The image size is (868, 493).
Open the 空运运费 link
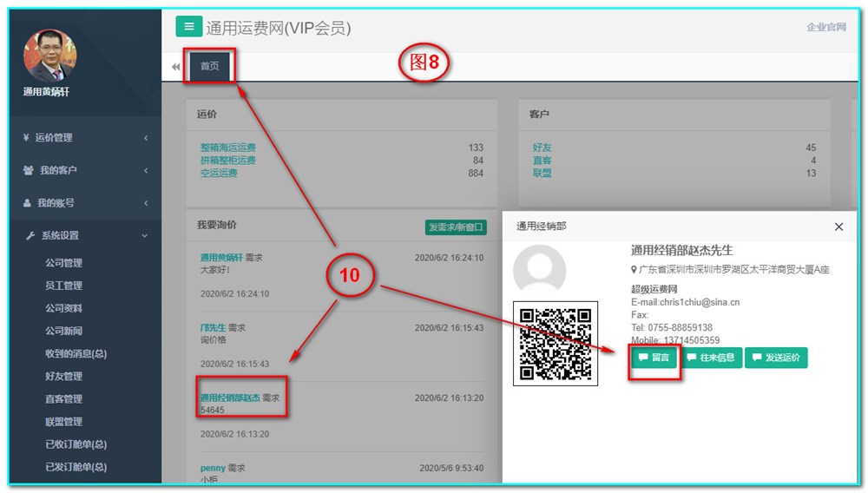tap(219, 173)
